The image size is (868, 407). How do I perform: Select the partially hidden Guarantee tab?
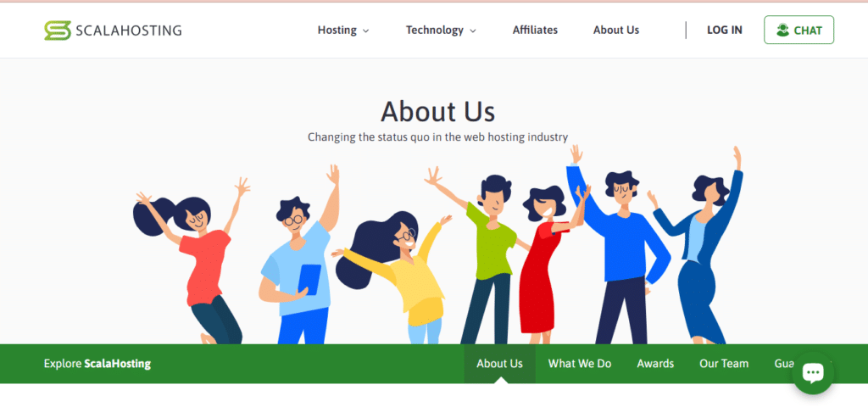click(784, 364)
